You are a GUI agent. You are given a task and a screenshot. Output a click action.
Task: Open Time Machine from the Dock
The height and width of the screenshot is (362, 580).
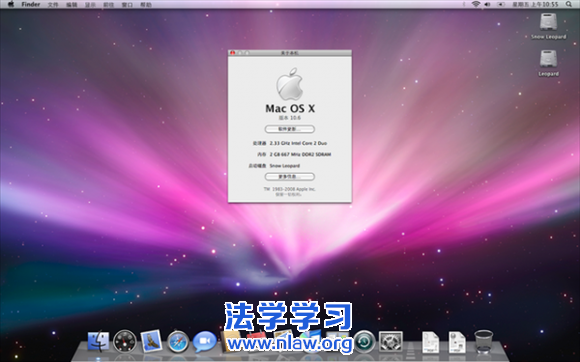(364, 341)
